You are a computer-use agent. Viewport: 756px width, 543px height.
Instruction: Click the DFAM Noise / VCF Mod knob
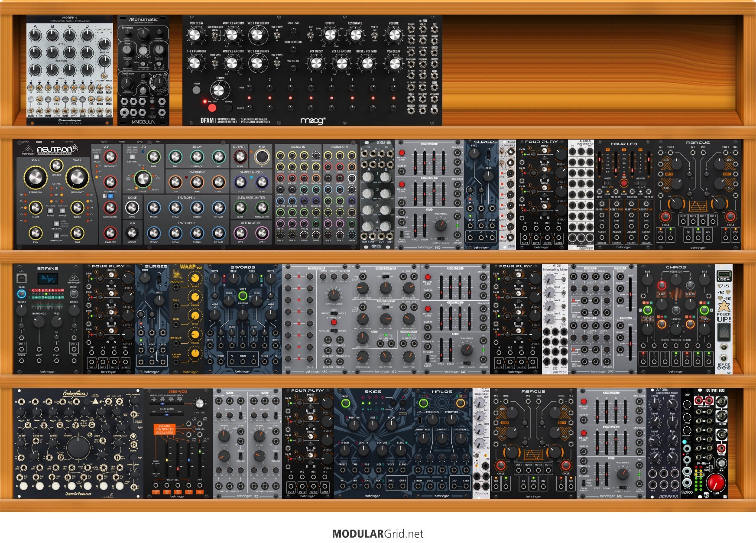(x=367, y=63)
